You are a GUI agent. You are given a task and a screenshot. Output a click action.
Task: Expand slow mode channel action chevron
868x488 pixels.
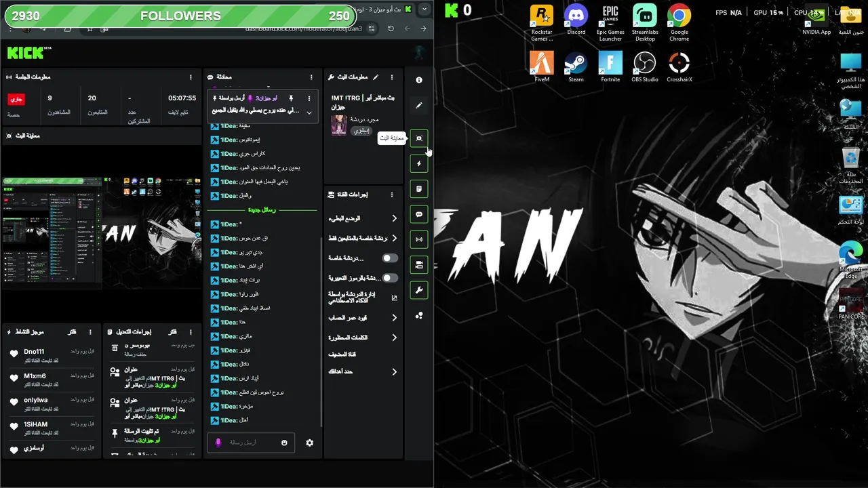(x=394, y=218)
